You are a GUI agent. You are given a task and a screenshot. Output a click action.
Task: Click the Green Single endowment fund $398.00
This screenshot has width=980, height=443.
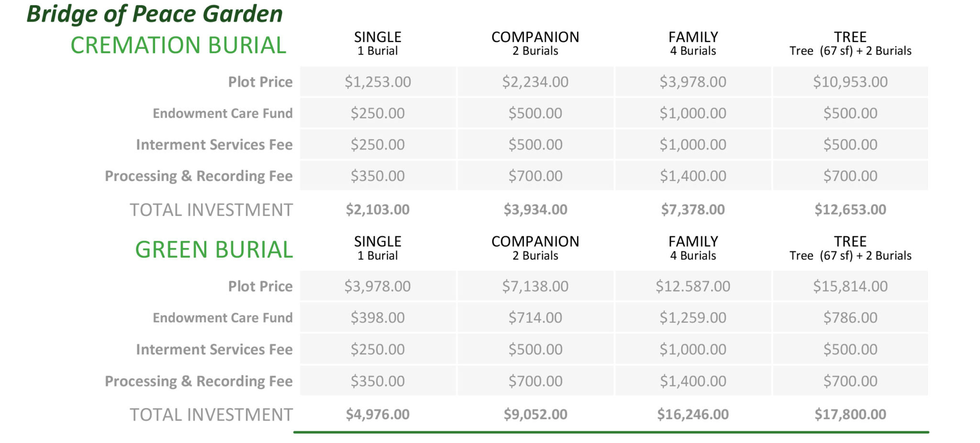coord(378,318)
